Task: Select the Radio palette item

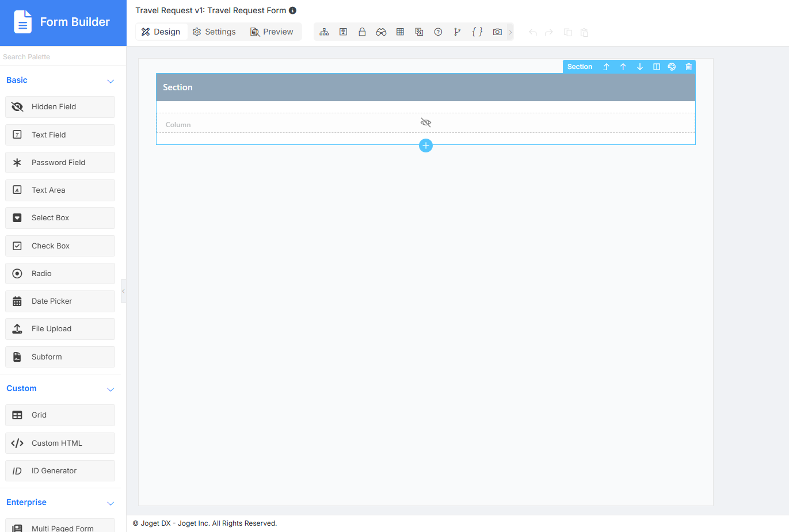Action: (x=60, y=273)
